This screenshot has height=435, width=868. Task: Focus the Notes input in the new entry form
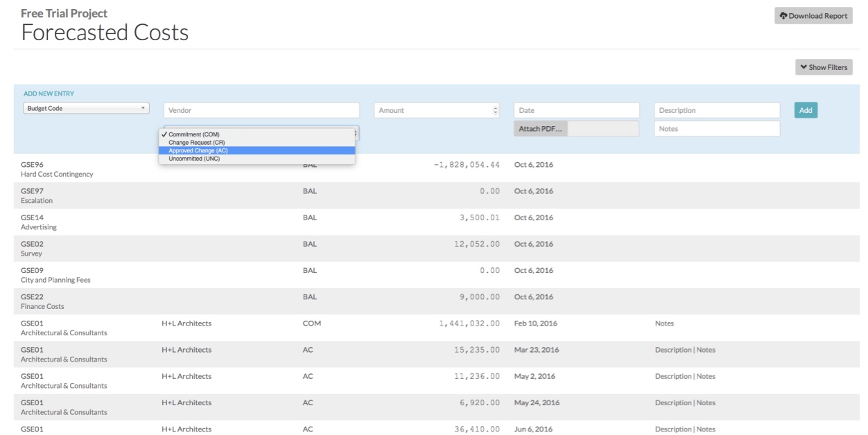click(x=717, y=129)
